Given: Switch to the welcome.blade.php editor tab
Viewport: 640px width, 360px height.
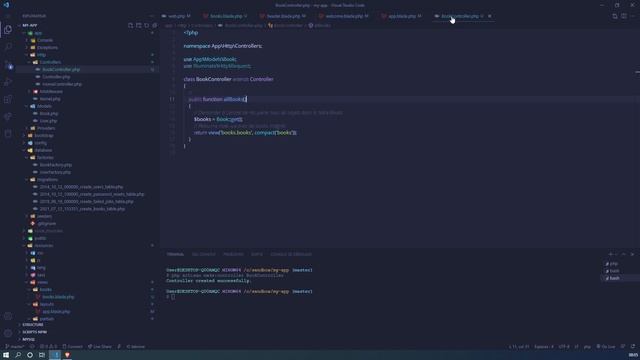Looking at the screenshot, I should pyautogui.click(x=343, y=16).
